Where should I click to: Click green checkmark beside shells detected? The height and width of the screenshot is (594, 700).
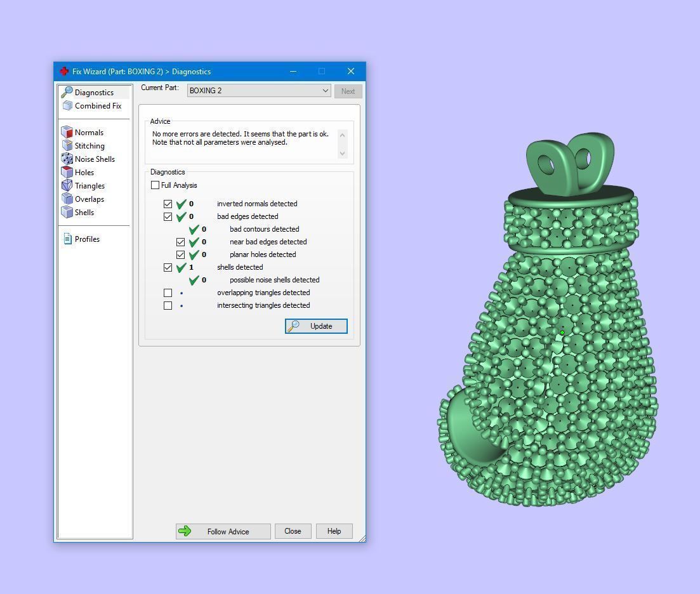click(x=181, y=267)
